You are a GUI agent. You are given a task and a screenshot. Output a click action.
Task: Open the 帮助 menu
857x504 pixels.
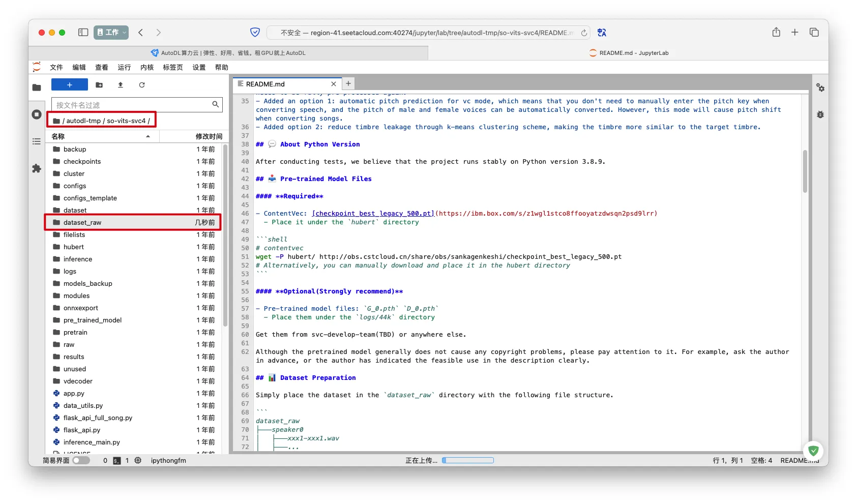(x=222, y=67)
